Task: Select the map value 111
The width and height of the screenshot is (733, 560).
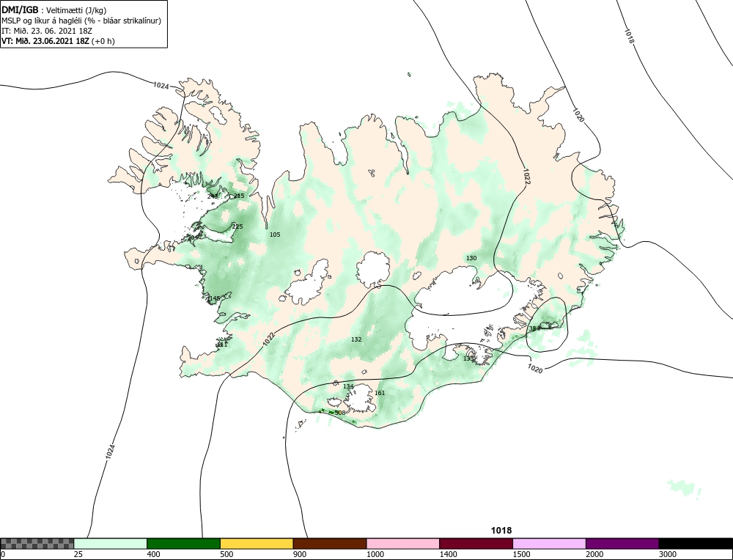Action: click(x=222, y=345)
